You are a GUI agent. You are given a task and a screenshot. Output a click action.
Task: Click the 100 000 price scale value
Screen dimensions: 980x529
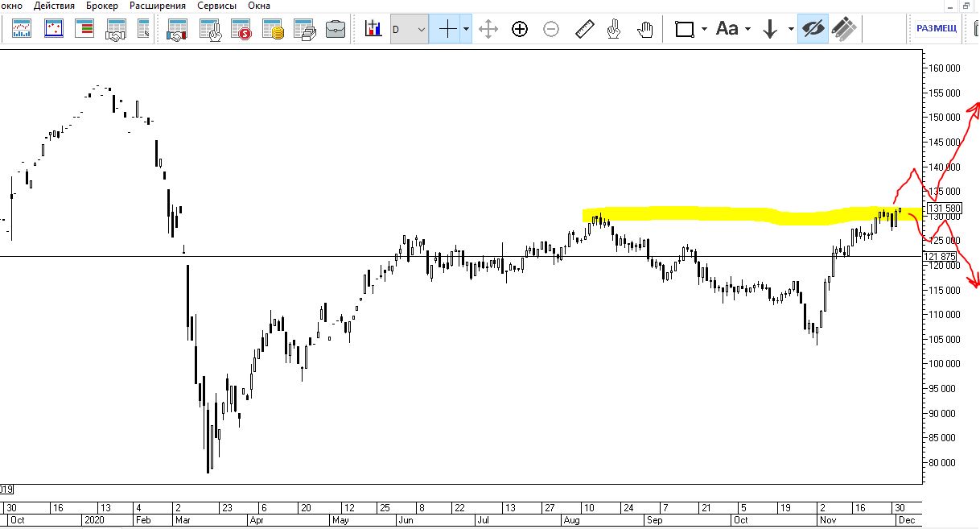click(945, 364)
